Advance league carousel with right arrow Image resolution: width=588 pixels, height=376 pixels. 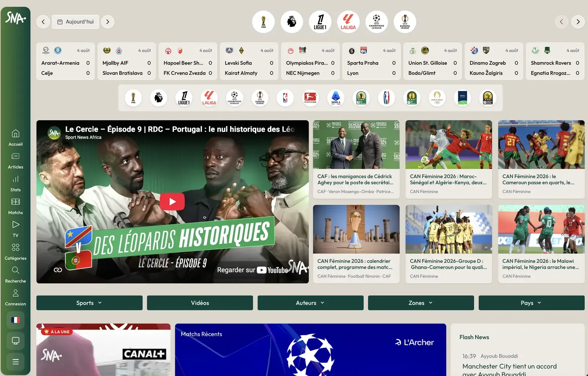point(578,22)
